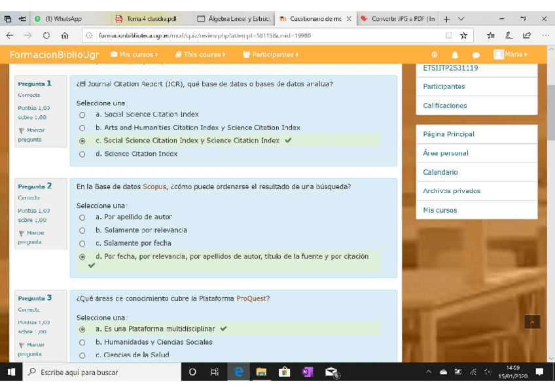Flag question 1 with Marcar pregunta icon
The height and width of the screenshot is (392, 555).
pyautogui.click(x=22, y=130)
